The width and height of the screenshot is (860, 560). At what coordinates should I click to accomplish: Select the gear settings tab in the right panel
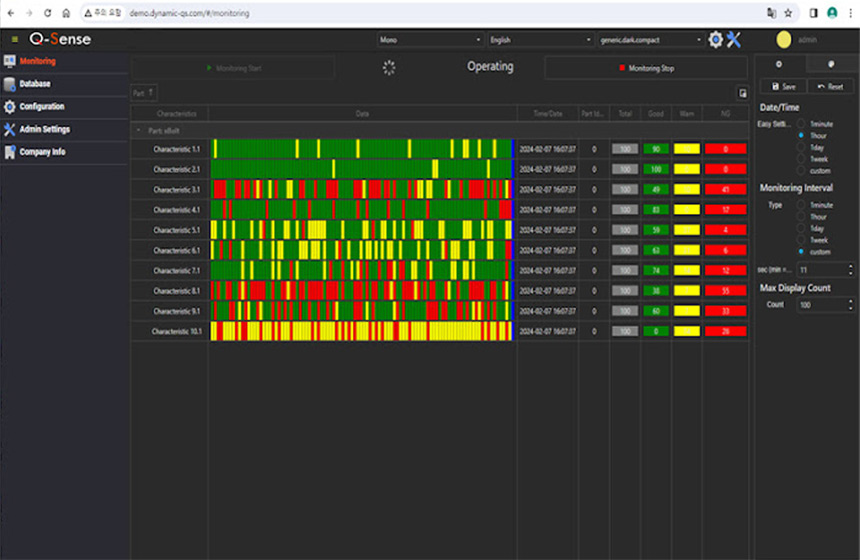[778, 64]
